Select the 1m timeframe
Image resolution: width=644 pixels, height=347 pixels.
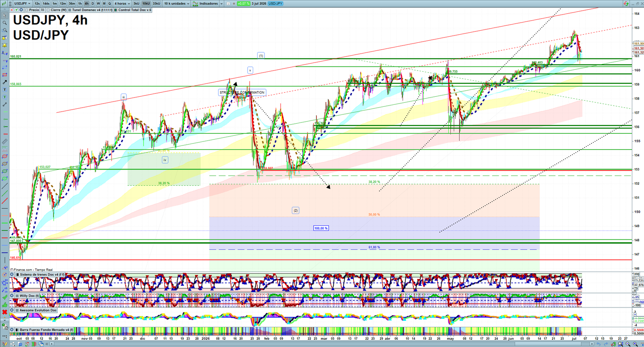click(55, 4)
